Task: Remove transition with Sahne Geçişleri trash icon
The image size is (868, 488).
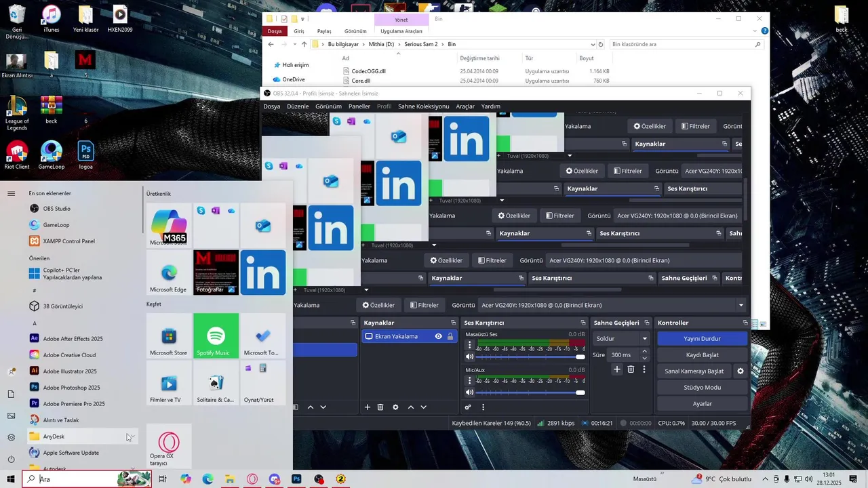Action: (631, 369)
